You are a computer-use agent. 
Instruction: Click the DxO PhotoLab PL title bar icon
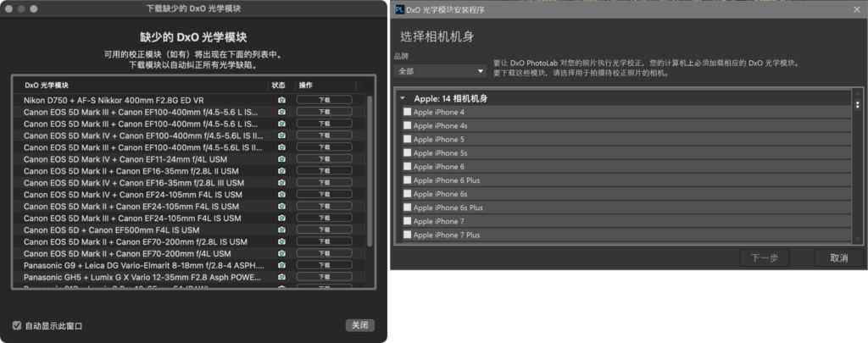(399, 9)
